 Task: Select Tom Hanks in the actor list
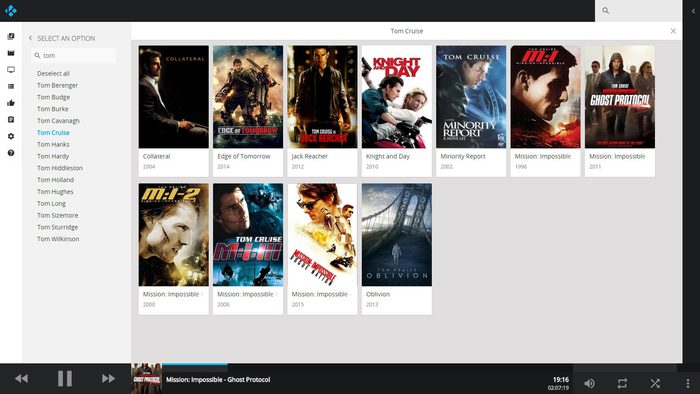click(53, 144)
